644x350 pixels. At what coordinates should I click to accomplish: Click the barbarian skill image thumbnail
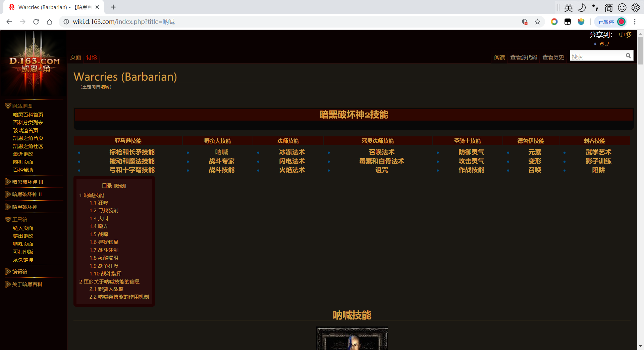[x=352, y=339]
